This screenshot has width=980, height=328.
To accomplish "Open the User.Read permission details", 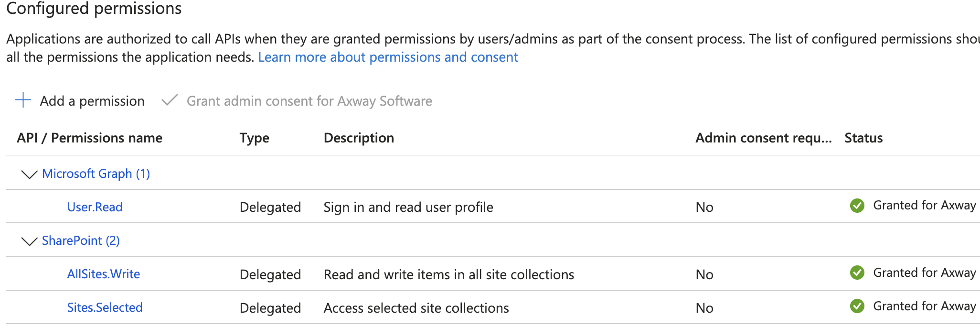I will 95,207.
